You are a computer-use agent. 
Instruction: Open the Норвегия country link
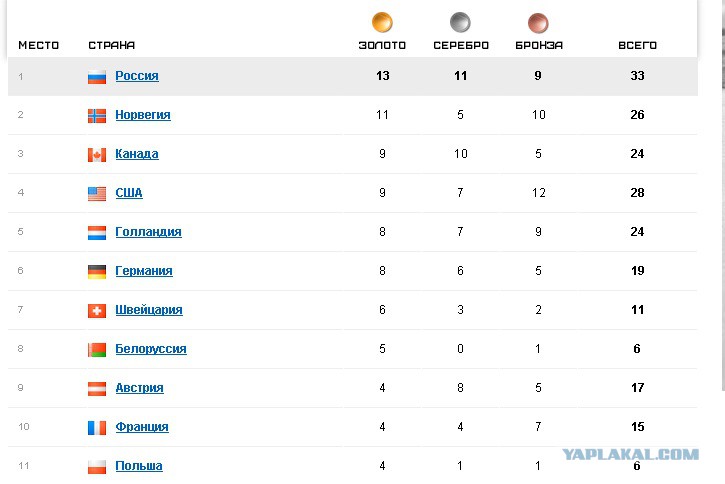pyautogui.click(x=143, y=115)
